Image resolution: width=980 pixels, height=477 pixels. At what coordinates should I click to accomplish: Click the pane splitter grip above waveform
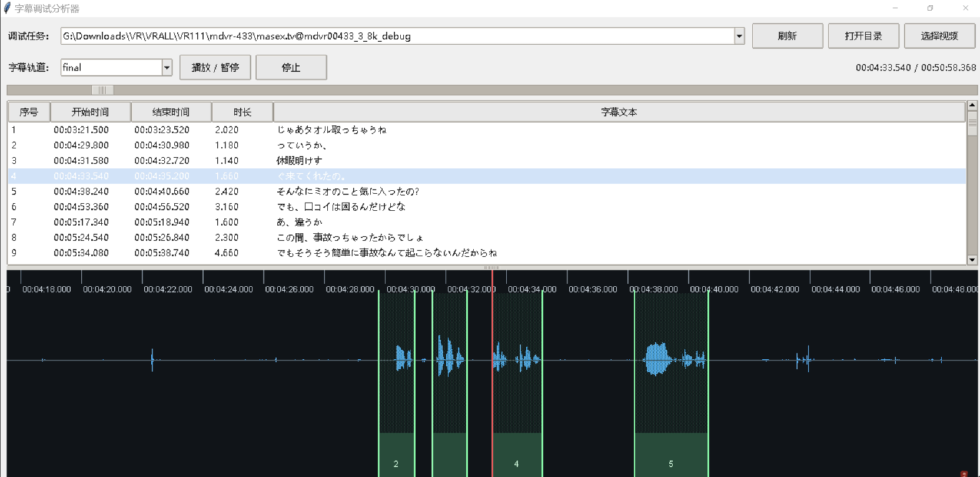point(492,267)
